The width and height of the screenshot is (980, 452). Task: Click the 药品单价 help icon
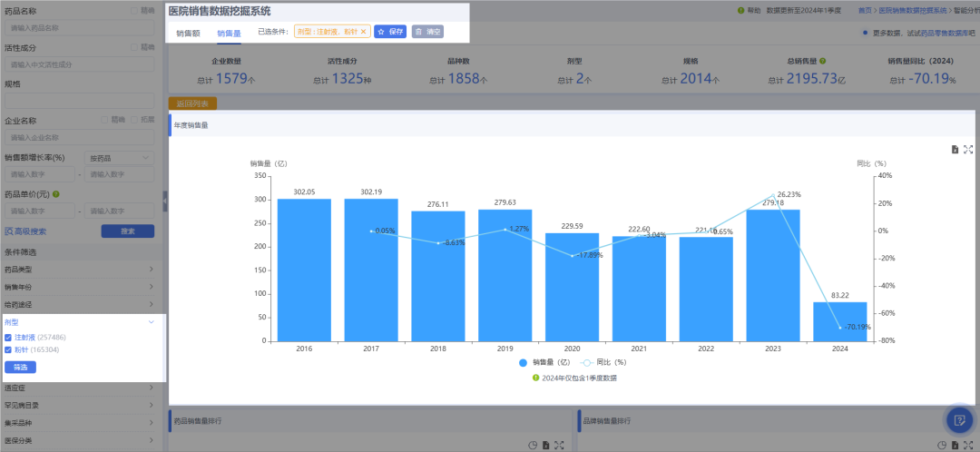click(x=55, y=194)
